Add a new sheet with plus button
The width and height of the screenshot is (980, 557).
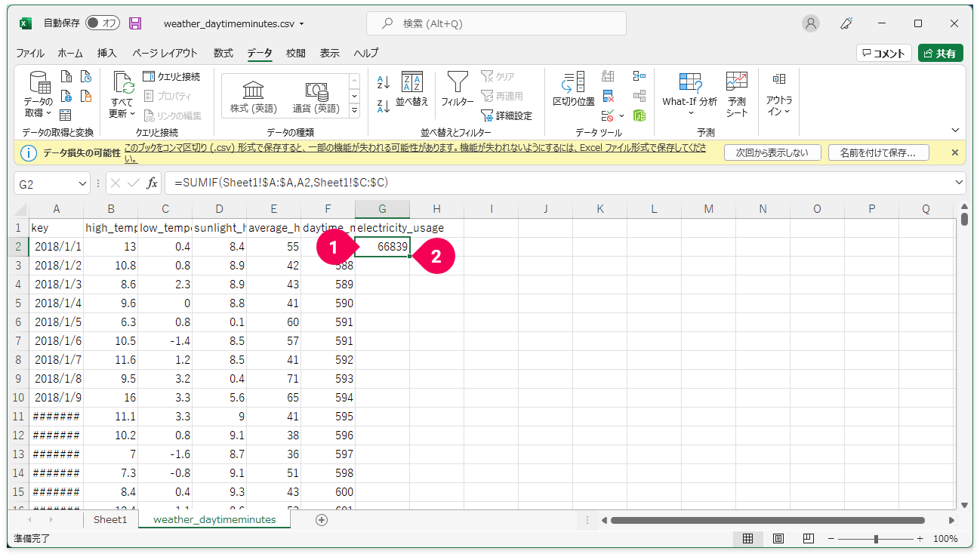coord(322,520)
